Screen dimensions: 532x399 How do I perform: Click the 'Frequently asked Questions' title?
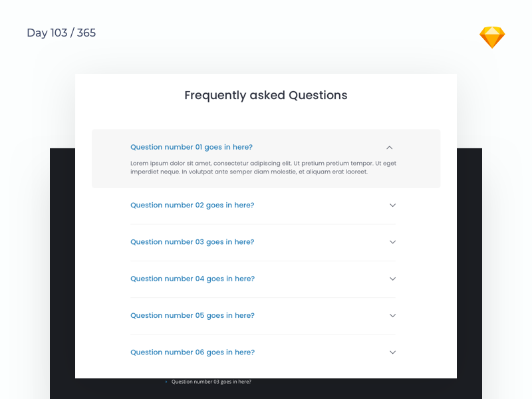click(266, 95)
